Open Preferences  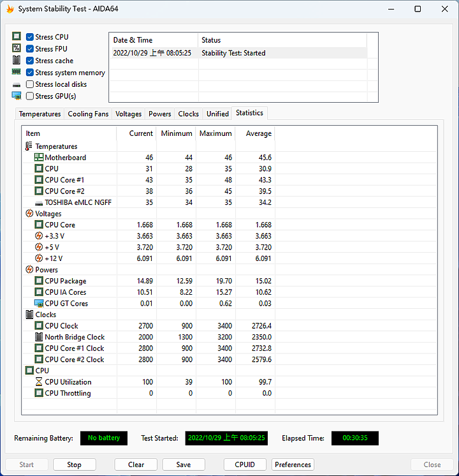(293, 465)
